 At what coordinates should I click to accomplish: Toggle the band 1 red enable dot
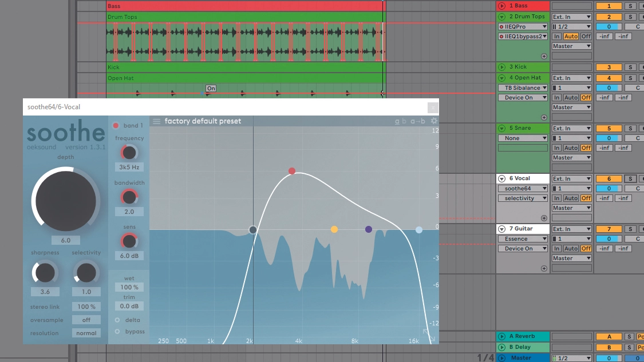pyautogui.click(x=116, y=126)
